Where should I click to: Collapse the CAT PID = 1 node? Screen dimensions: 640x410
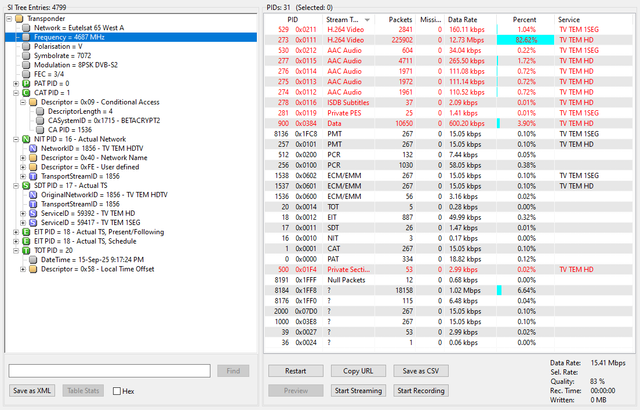16,93
